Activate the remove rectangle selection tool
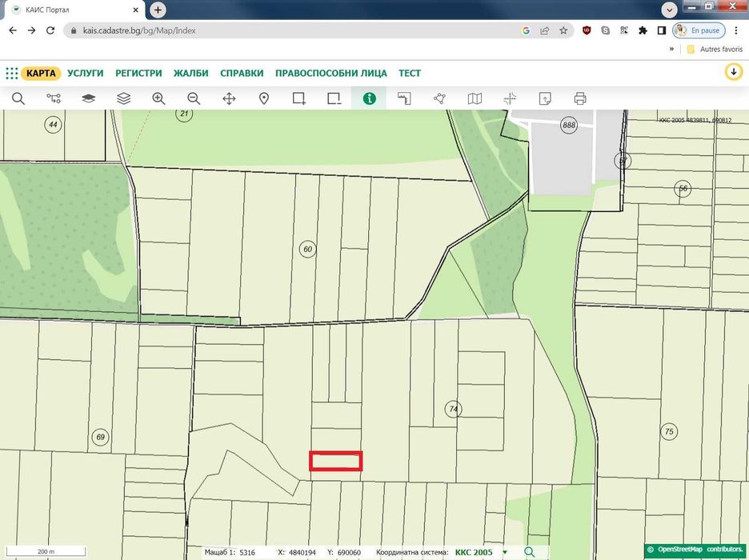The width and height of the screenshot is (749, 560). (x=334, y=99)
